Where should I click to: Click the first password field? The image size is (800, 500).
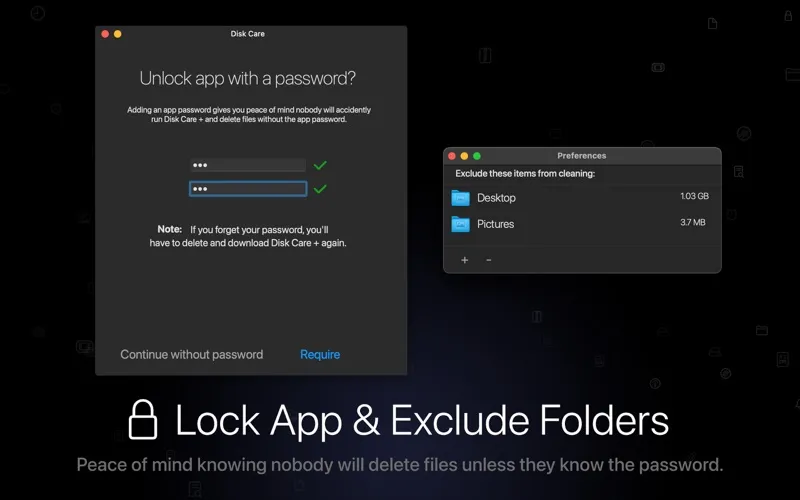point(248,165)
